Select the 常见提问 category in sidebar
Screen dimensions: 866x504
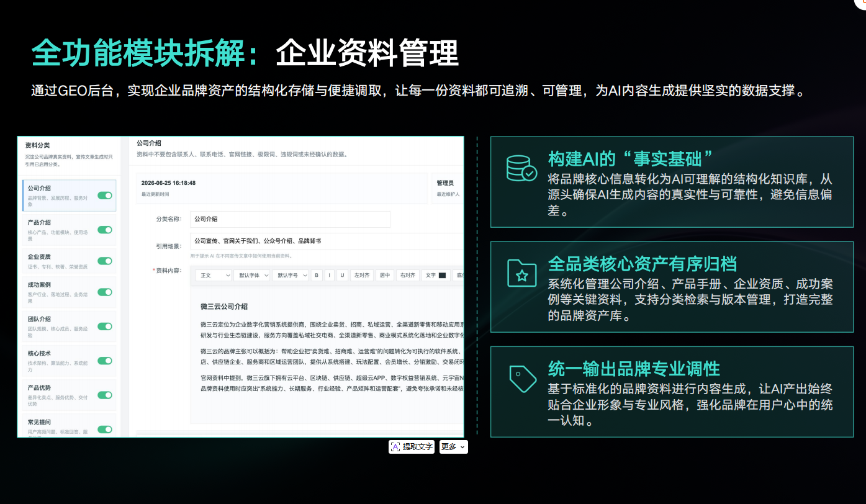pos(69,426)
